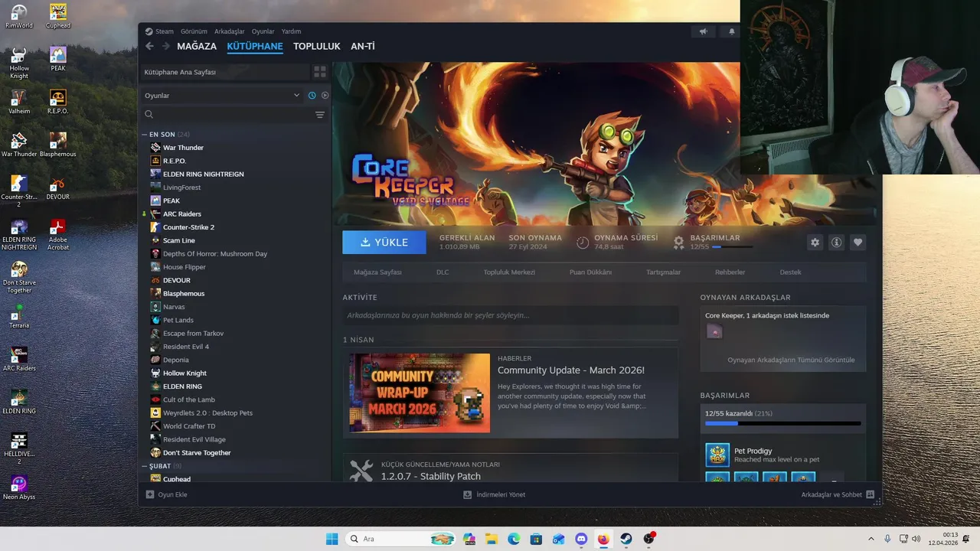The height and width of the screenshot is (551, 980).
Task: Open the Rehberler link
Action: (x=730, y=272)
